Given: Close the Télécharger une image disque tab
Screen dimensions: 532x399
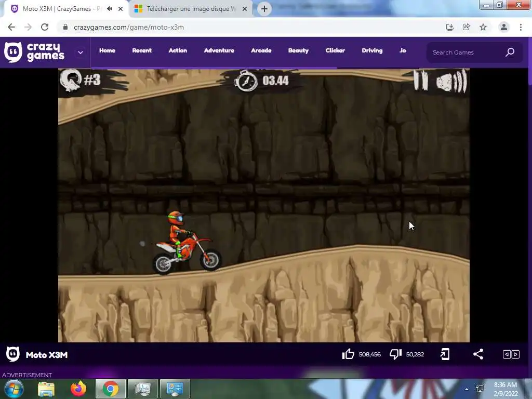Looking at the screenshot, I should coord(245,9).
